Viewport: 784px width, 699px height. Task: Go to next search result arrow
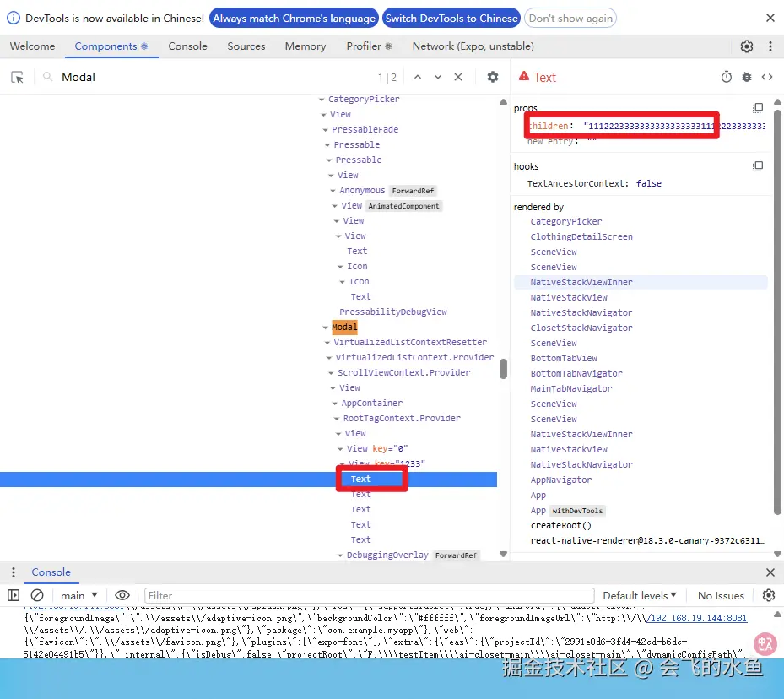(438, 77)
